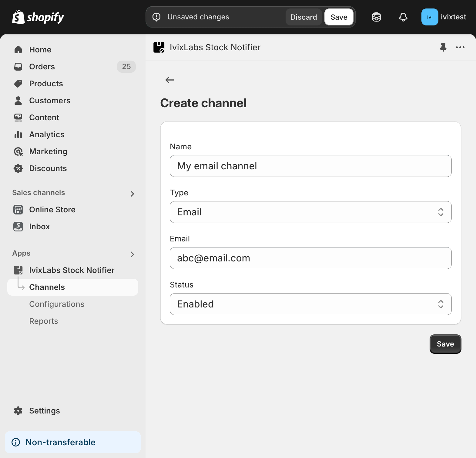Screen dimensions: 476x458
Task: Open Orders in the sidebar
Action: click(73, 67)
